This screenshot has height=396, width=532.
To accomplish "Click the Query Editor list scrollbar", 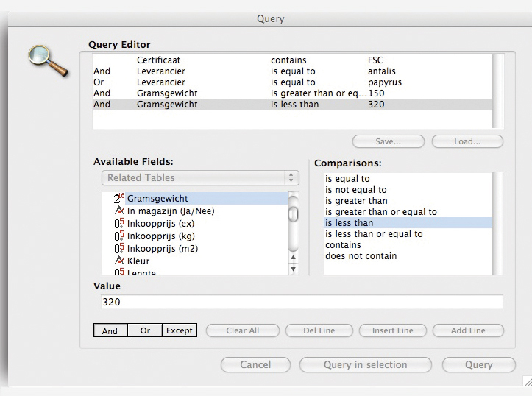I will coord(497,91).
